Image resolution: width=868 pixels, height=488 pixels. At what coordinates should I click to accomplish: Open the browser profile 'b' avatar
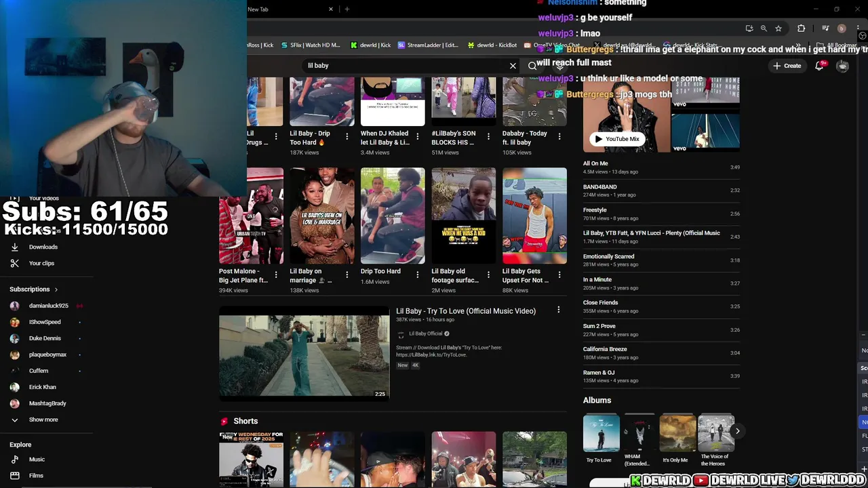tap(842, 28)
